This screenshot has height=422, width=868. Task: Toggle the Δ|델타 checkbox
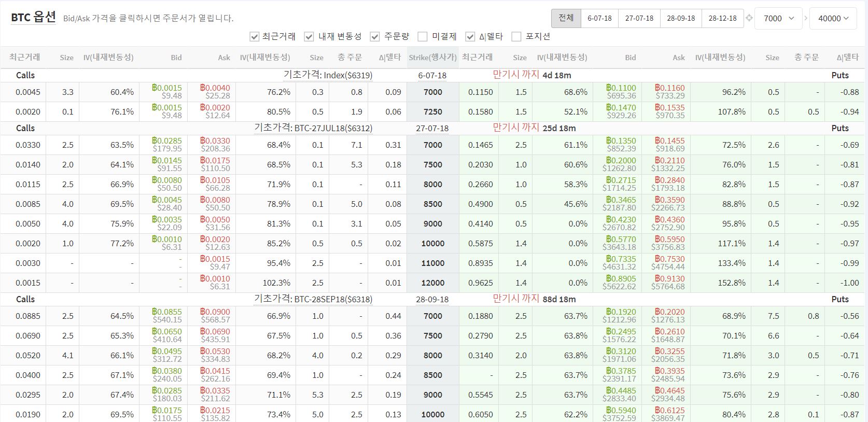470,36
